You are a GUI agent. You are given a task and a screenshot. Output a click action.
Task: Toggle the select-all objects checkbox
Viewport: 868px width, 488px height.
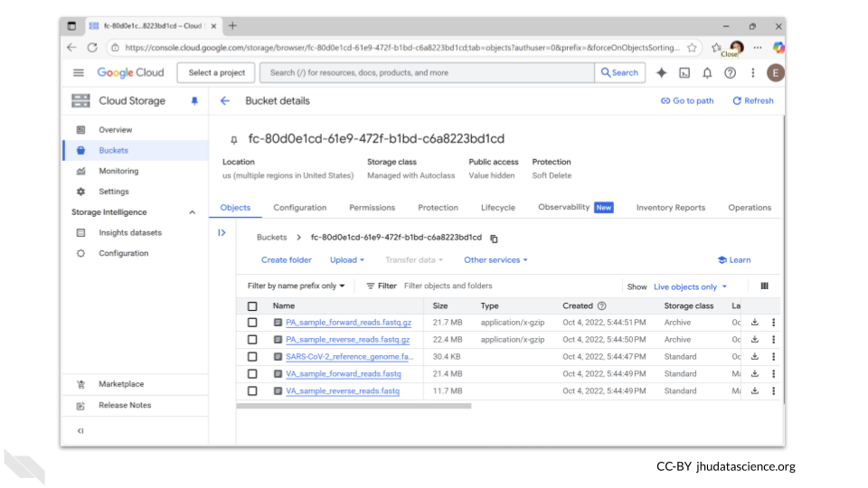tap(252, 306)
